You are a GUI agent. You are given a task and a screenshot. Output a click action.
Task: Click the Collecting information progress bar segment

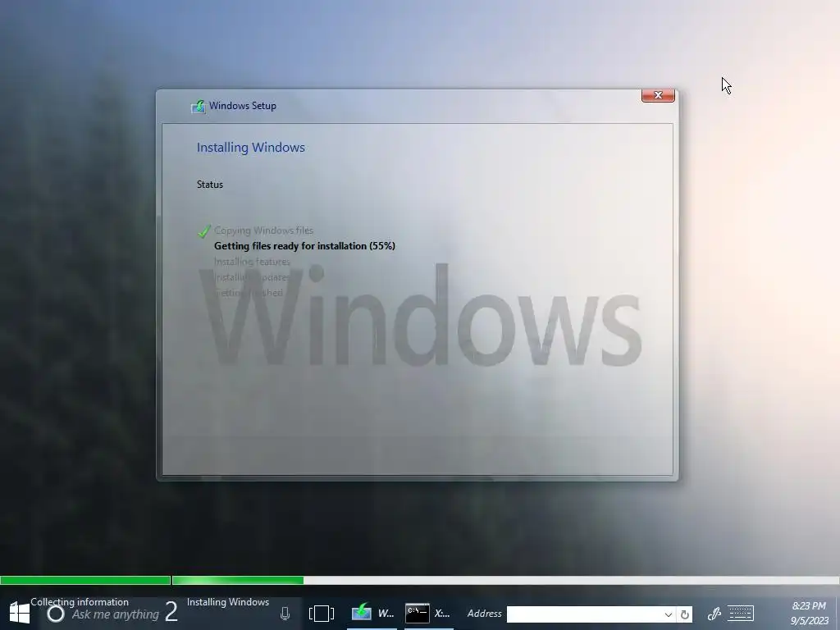[85, 580]
